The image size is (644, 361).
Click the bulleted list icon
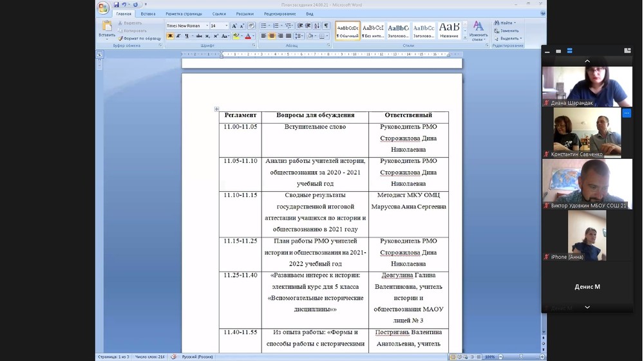point(264,26)
